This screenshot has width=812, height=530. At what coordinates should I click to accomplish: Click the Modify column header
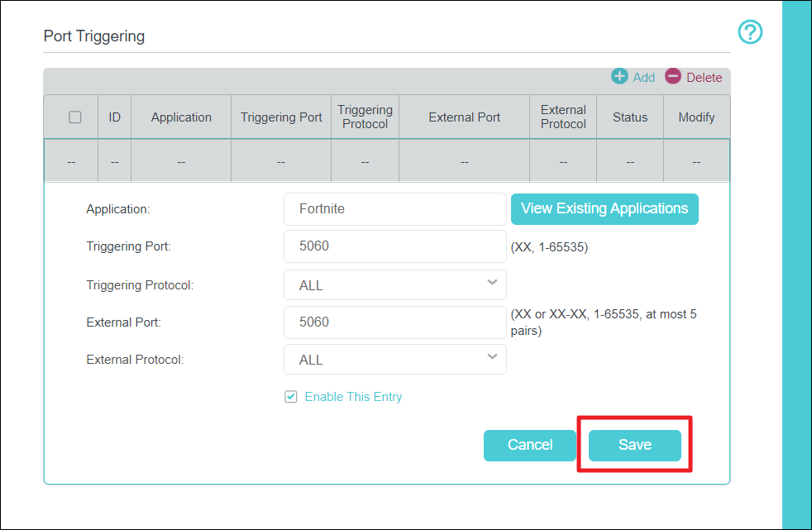click(696, 117)
